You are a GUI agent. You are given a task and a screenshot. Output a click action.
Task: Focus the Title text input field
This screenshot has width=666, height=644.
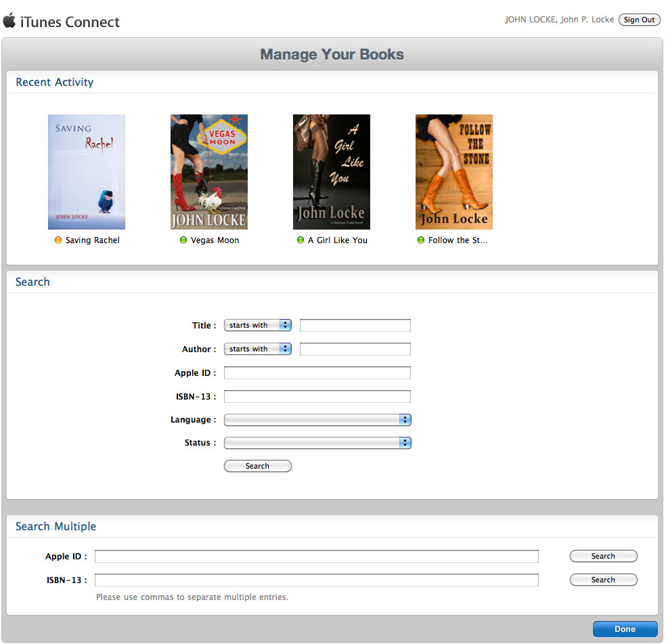point(355,326)
